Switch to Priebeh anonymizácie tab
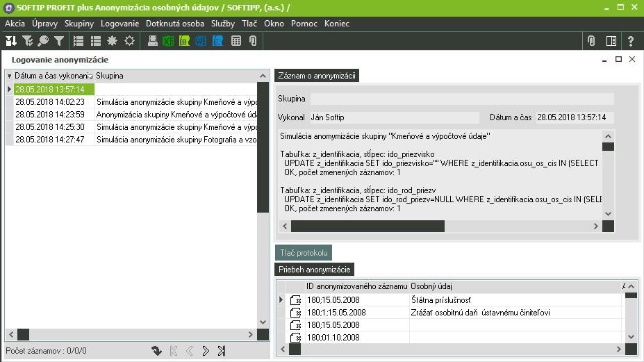This screenshot has width=644, height=362. coord(315,270)
